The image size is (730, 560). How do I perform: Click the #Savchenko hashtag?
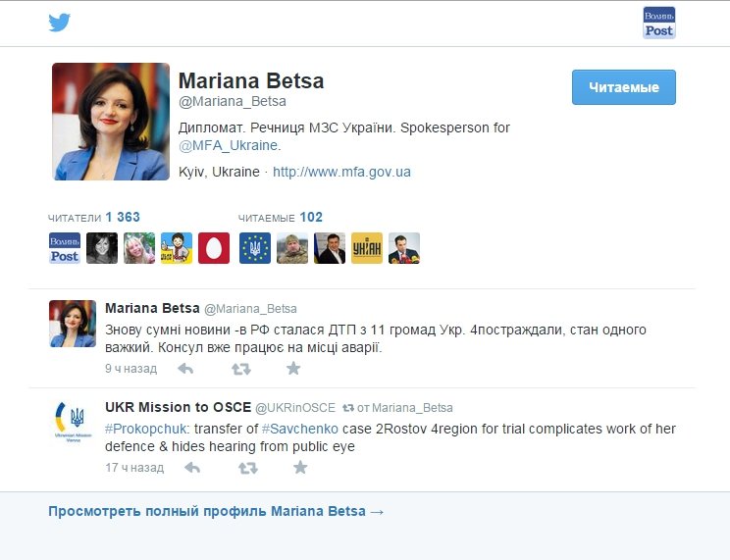300,429
